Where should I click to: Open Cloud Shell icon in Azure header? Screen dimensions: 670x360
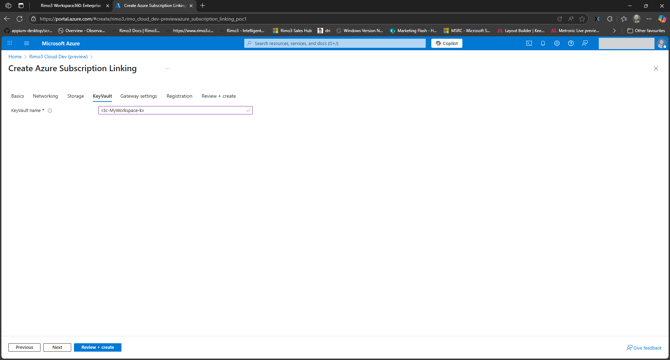point(529,43)
